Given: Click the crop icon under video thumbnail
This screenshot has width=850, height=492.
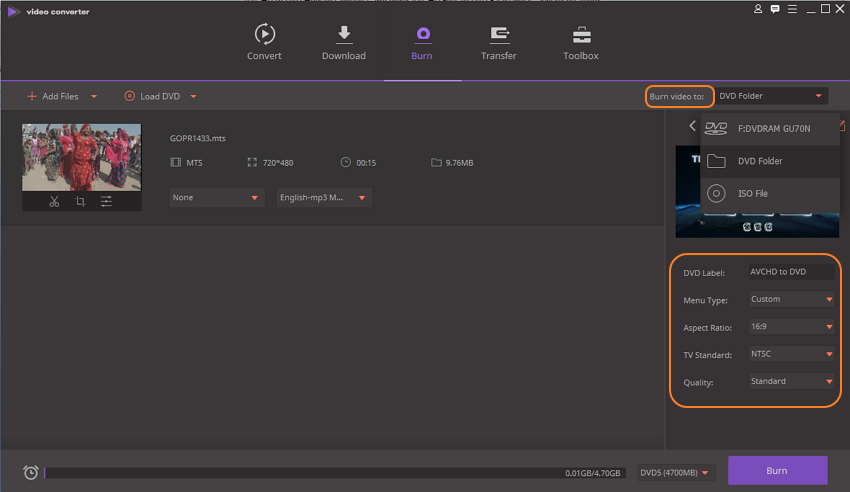Looking at the screenshot, I should [80, 201].
